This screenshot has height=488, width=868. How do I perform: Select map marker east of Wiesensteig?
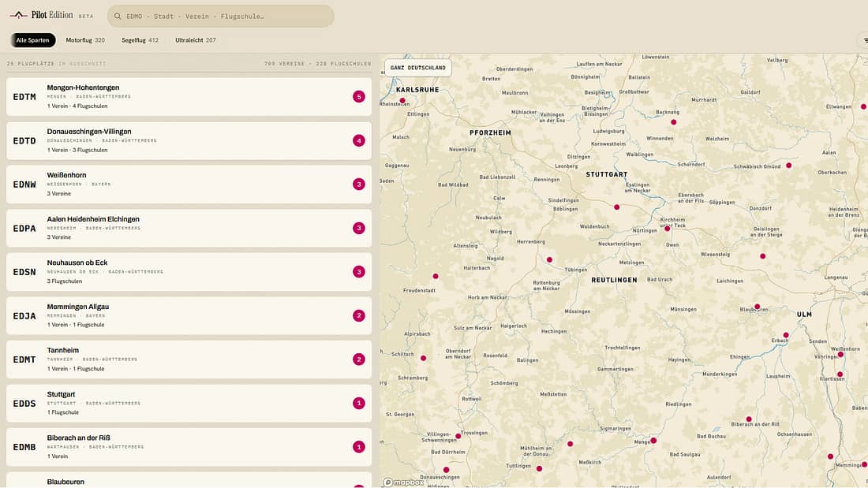point(763,256)
